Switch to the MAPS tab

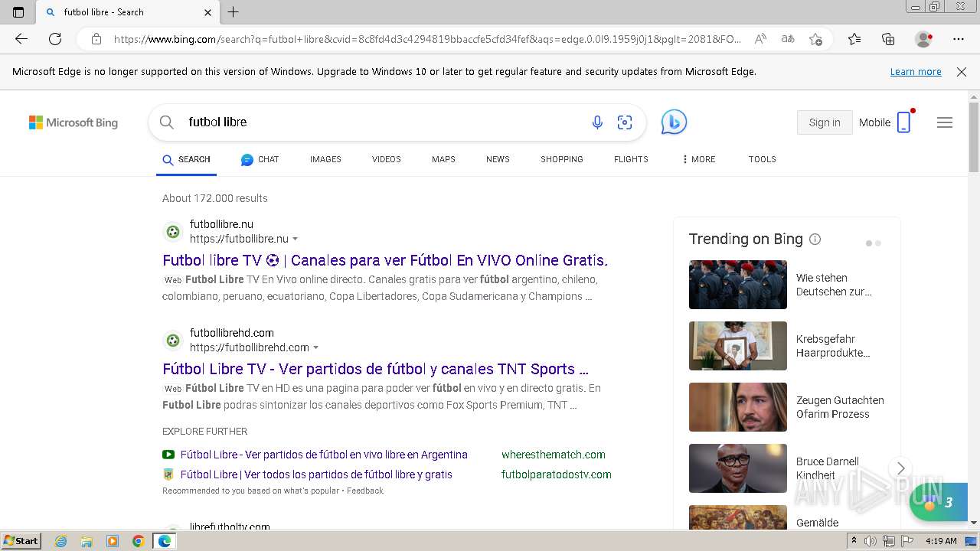coord(443,159)
